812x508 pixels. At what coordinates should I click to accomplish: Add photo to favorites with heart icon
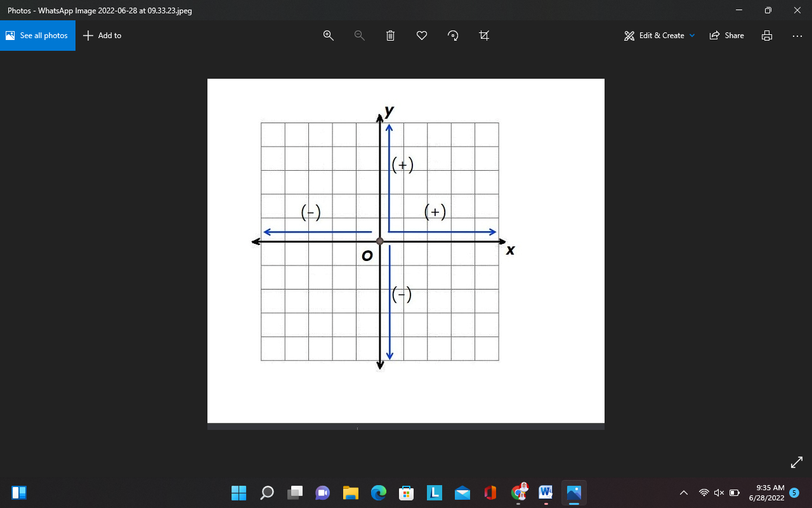[422, 36]
